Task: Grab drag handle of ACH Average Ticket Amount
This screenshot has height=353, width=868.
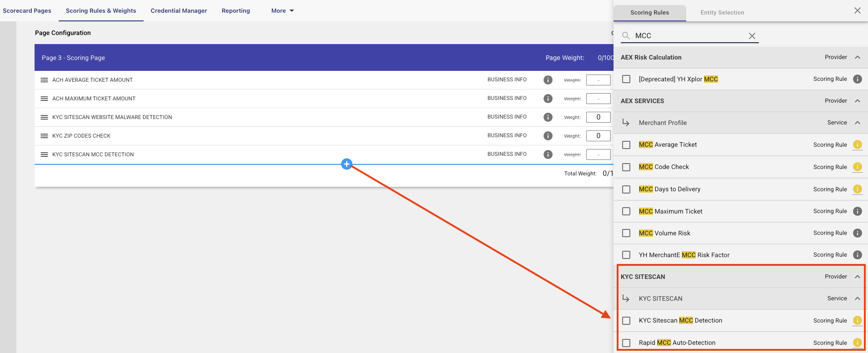Action: pos(44,80)
